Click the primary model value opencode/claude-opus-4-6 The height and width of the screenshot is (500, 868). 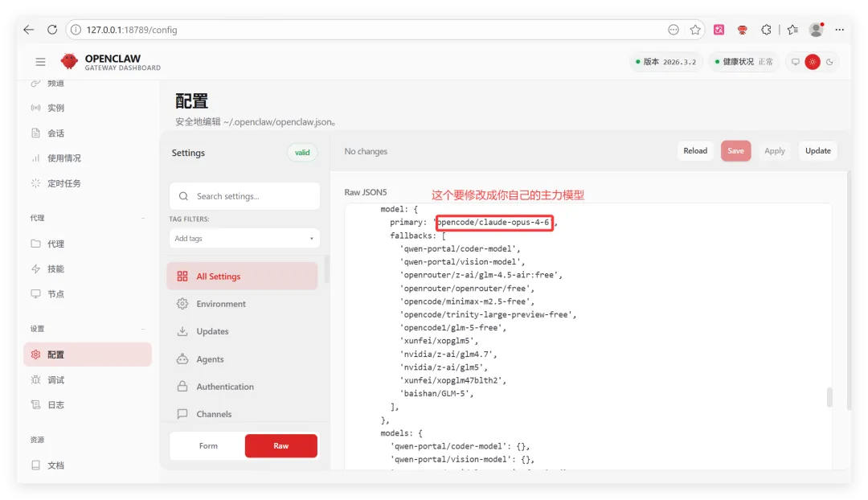[x=493, y=223]
